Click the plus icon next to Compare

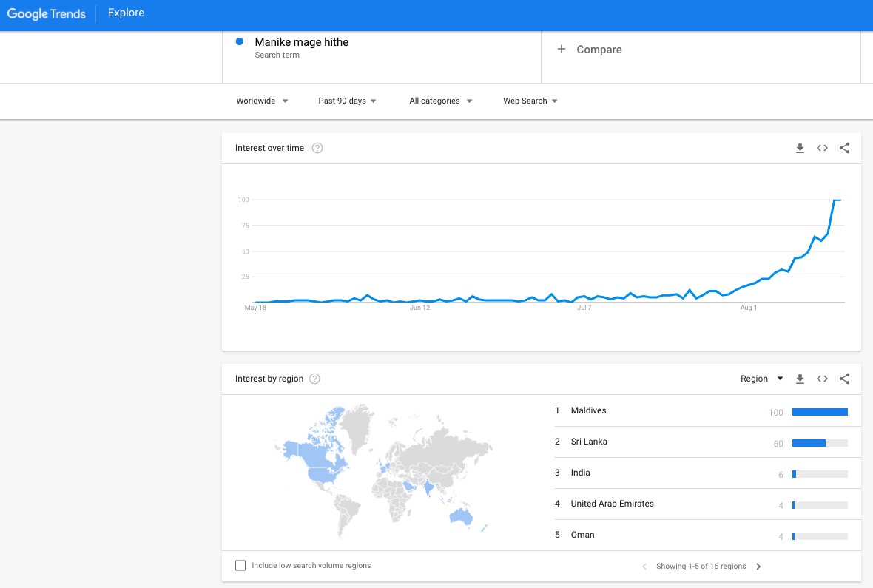pos(562,49)
